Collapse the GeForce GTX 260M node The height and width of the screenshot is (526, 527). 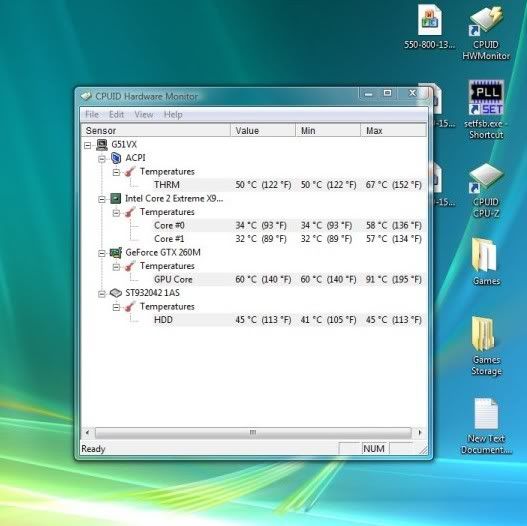[x=102, y=253]
